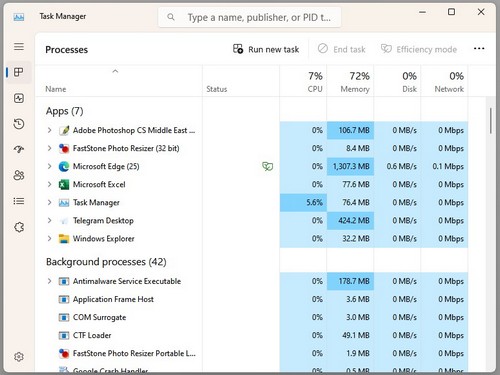Click the search box to find a process
Screen dimensions: 500x375
click(x=249, y=17)
